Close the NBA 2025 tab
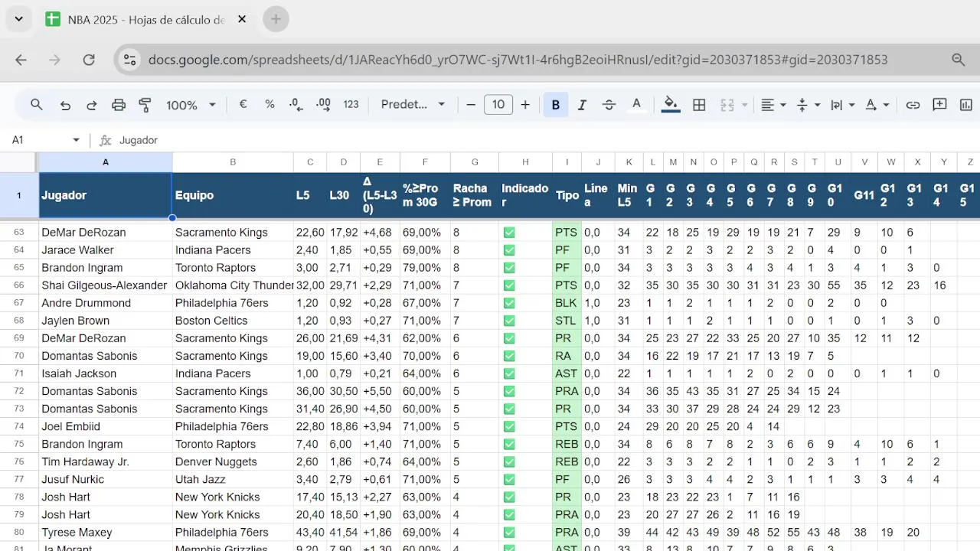This screenshot has width=980, height=551. tap(242, 19)
